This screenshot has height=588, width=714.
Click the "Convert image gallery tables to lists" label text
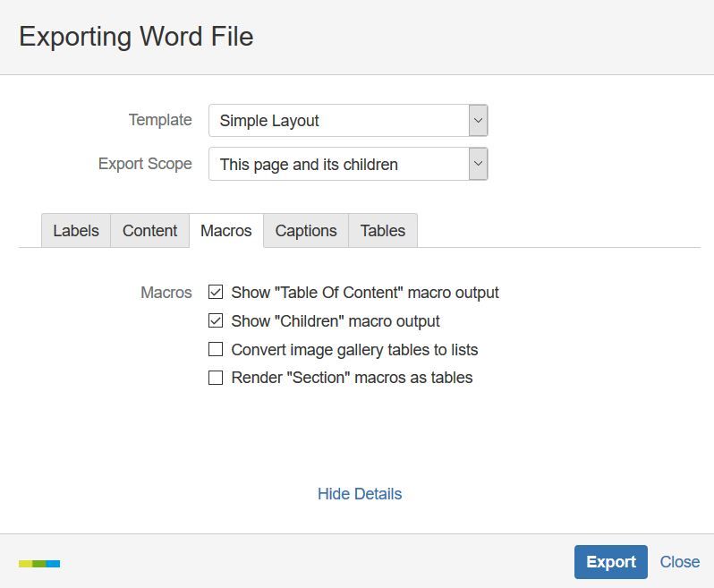click(x=354, y=350)
